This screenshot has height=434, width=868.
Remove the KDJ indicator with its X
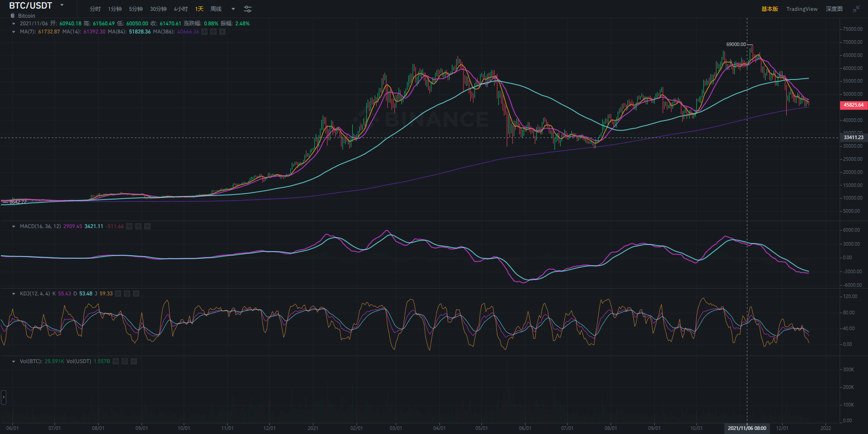(136, 294)
